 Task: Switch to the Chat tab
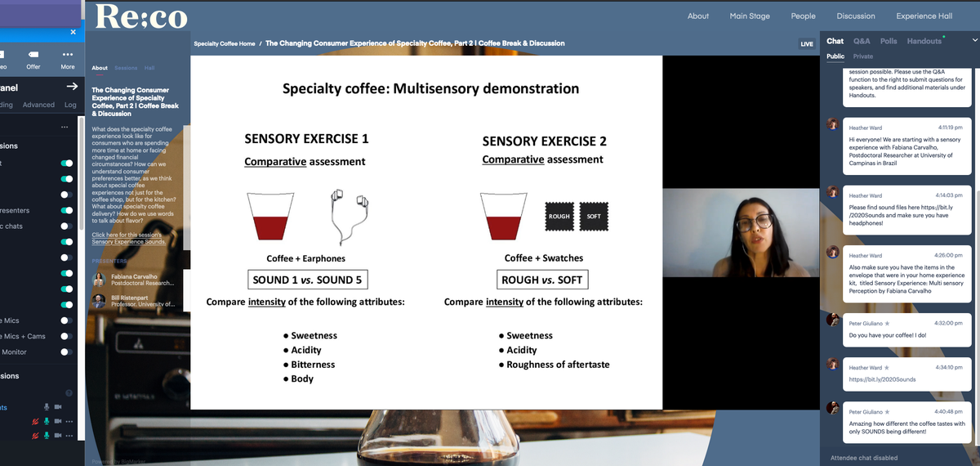click(x=835, y=41)
